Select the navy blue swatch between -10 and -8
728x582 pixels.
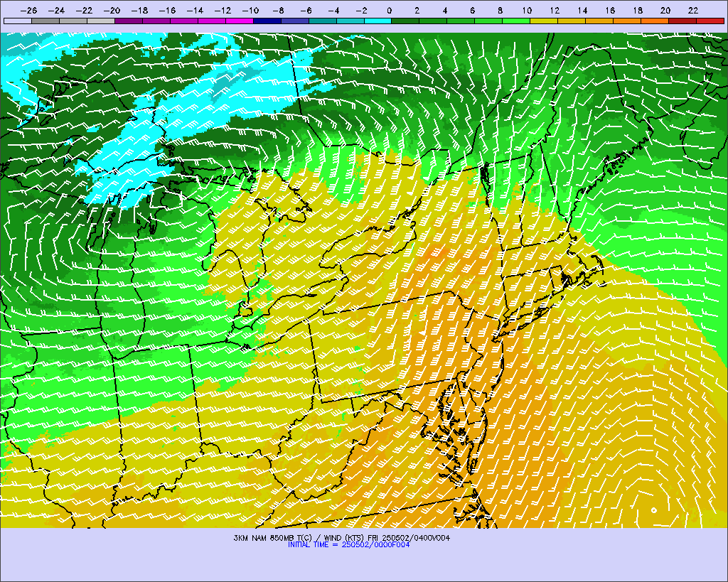coord(267,21)
